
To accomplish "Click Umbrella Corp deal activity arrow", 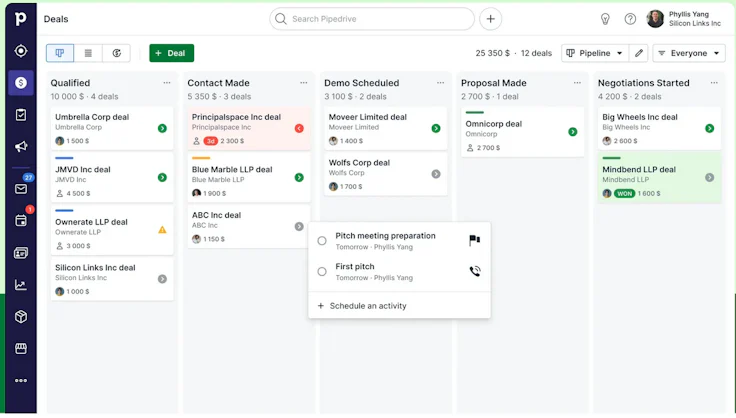I will click(162, 128).
